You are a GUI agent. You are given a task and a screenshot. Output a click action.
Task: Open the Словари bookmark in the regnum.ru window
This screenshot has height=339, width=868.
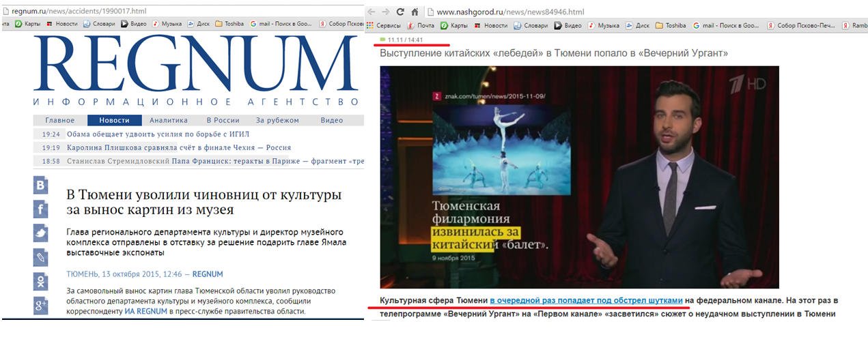(x=100, y=23)
